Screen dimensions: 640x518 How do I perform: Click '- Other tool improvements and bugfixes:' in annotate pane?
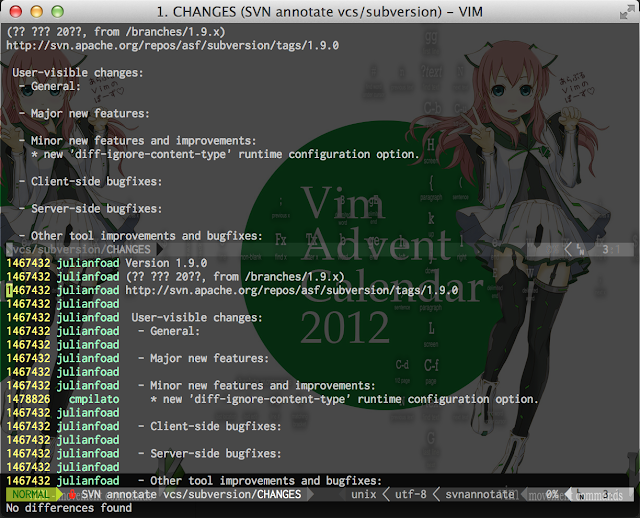click(260, 481)
